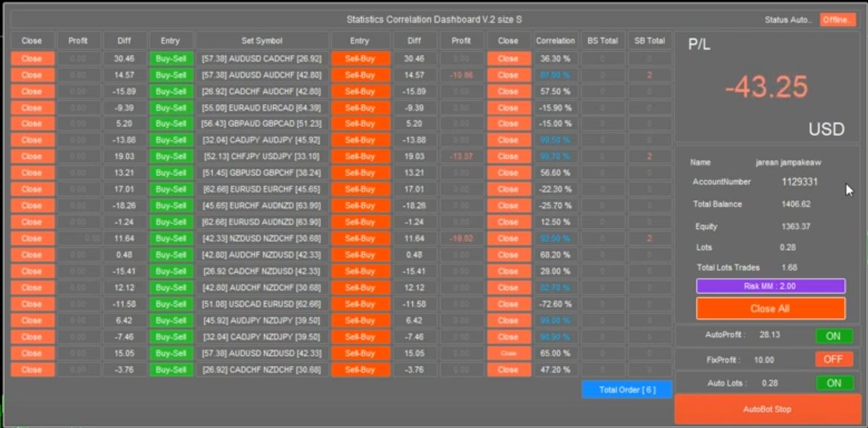Click Sell-Buy for AUDUSD AUDCHF row
The image size is (868, 428).
coord(360,75)
